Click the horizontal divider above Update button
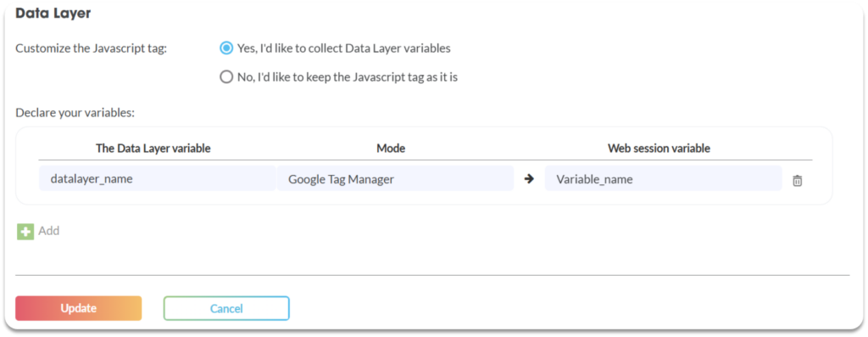The height and width of the screenshot is (337, 868). [432, 275]
